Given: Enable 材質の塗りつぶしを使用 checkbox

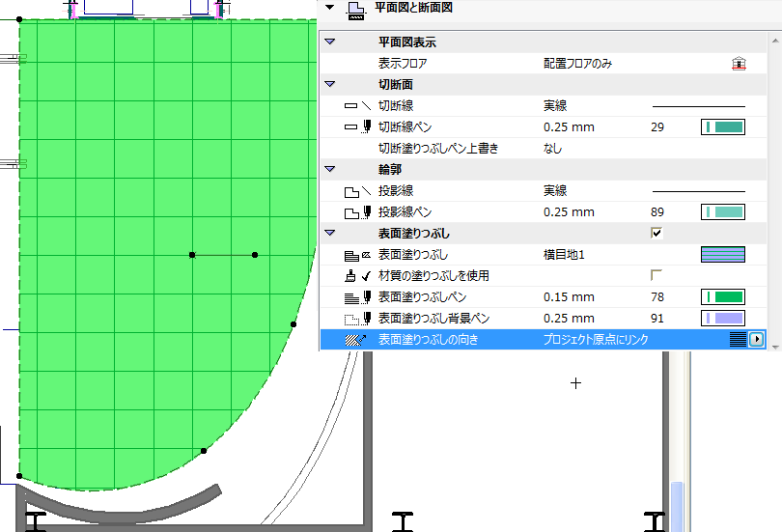Looking at the screenshot, I should 656,275.
